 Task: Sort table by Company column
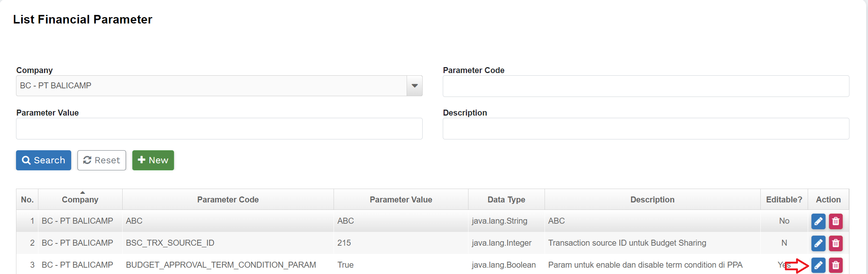click(80, 199)
